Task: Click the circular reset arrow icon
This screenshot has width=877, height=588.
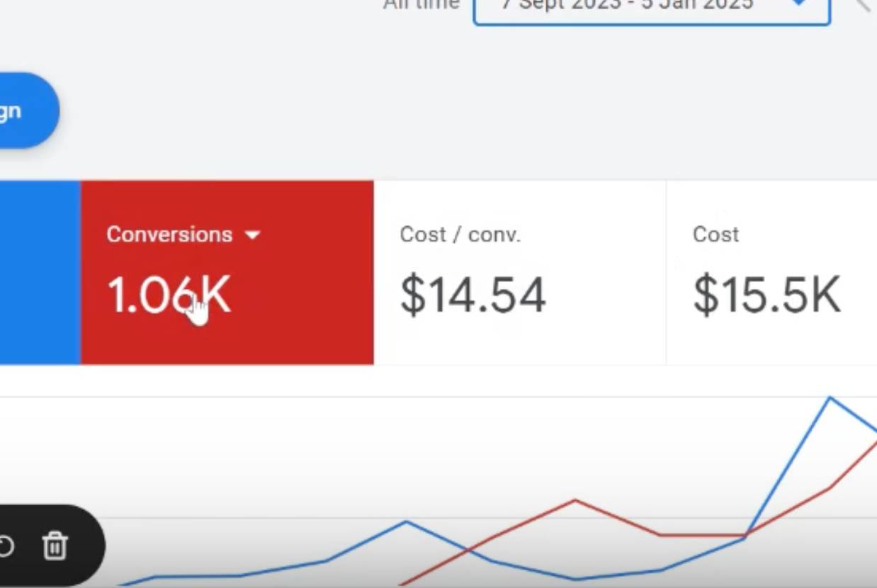Action: [x=5, y=546]
